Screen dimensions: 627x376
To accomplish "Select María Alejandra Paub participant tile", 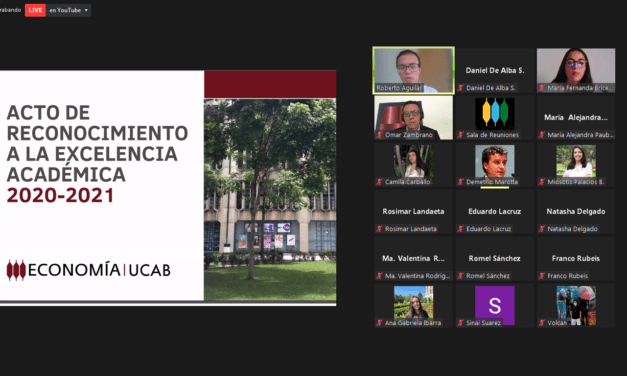I will tap(576, 118).
